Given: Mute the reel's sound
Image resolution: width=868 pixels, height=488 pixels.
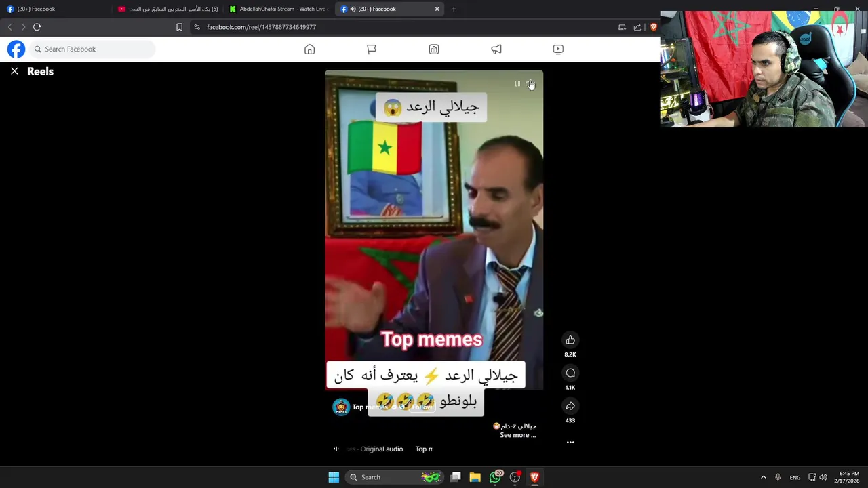Looking at the screenshot, I should coord(530,84).
